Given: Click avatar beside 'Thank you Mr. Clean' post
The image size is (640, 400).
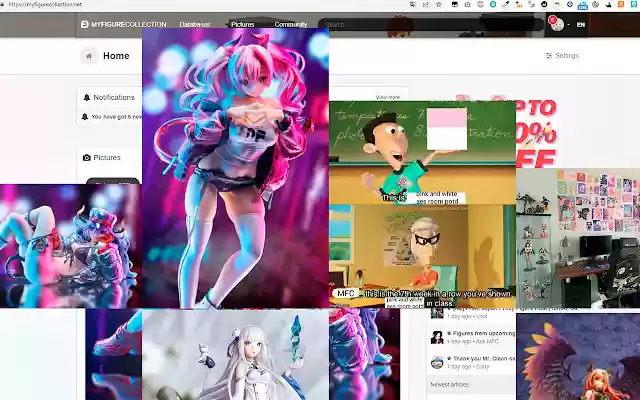Looking at the screenshot, I should [x=437, y=362].
